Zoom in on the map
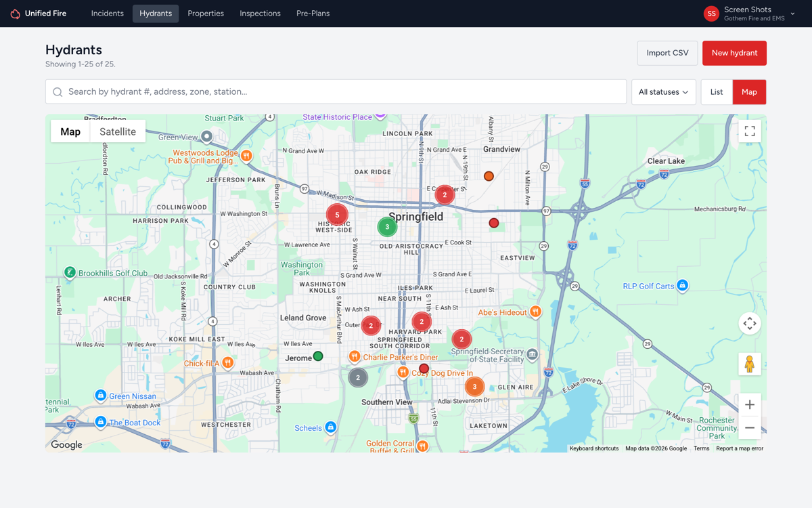 point(750,405)
